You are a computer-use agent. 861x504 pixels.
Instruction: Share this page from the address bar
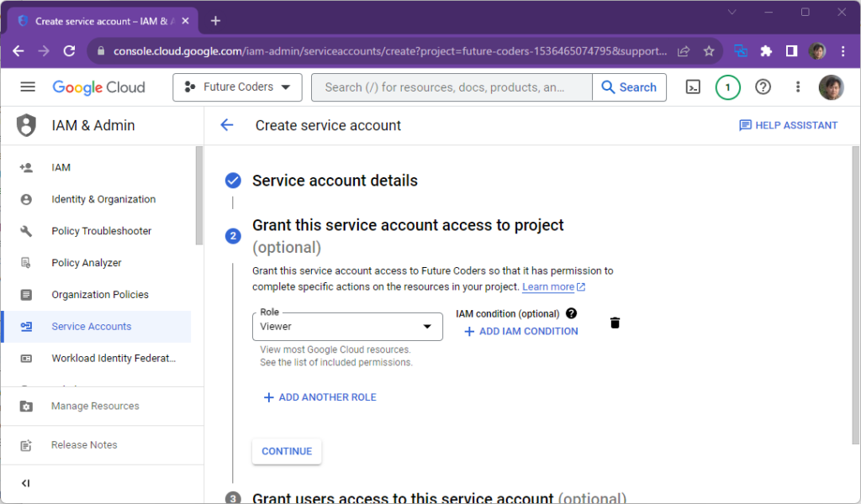pos(684,51)
